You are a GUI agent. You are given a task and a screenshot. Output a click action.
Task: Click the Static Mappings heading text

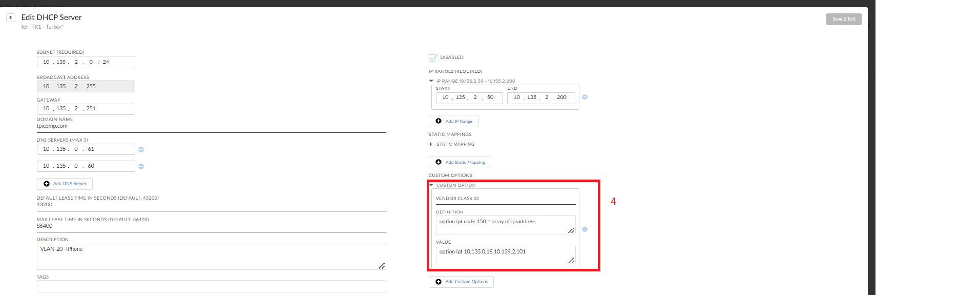click(450, 134)
